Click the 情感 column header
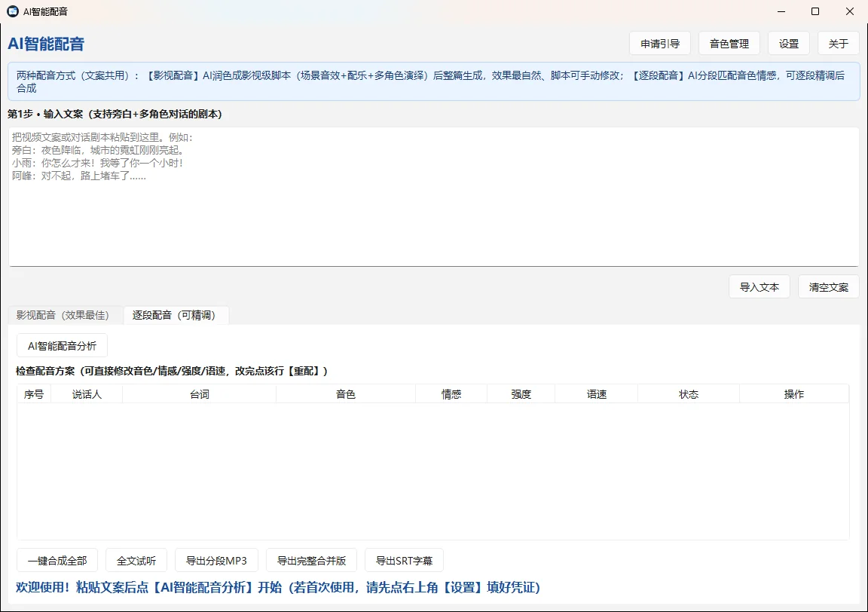This screenshot has height=612, width=868. (451, 393)
